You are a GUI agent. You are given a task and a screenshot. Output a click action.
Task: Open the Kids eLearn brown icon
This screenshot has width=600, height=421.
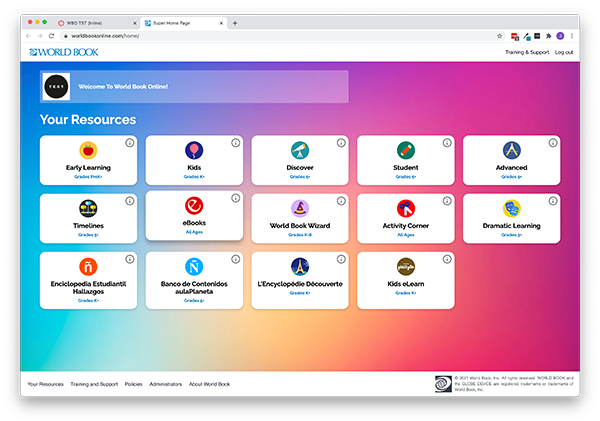(x=406, y=267)
